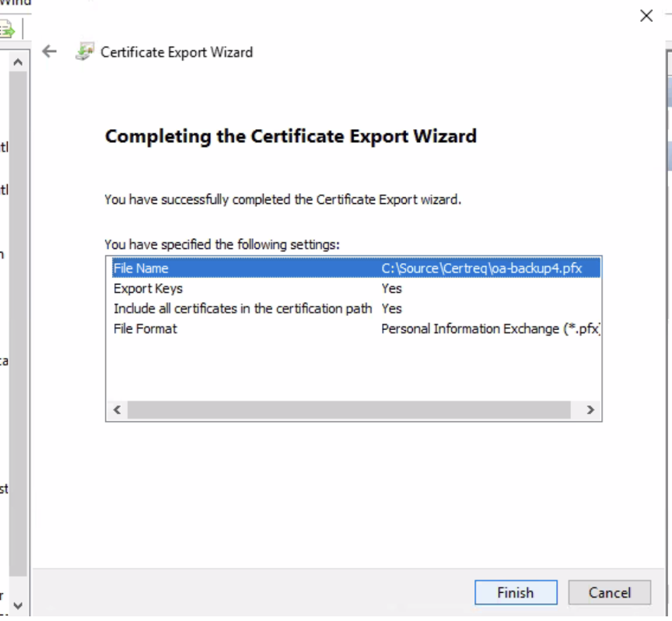Click the Personal Information Exchange format value
The width and height of the screenshot is (672, 621).
pos(490,329)
